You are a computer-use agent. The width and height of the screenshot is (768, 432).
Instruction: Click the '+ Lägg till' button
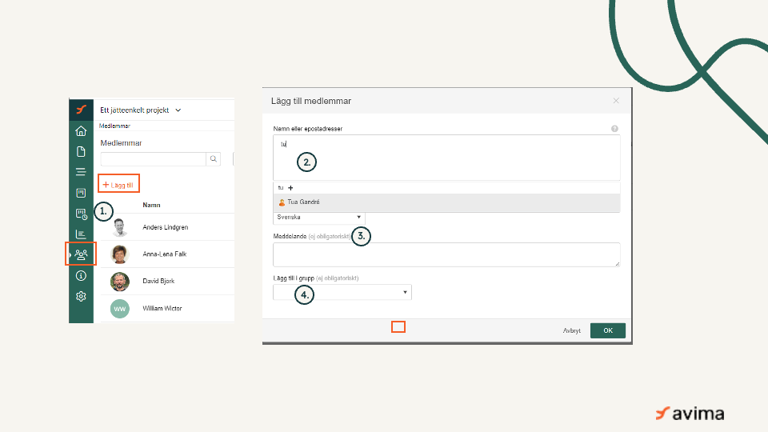click(x=119, y=184)
